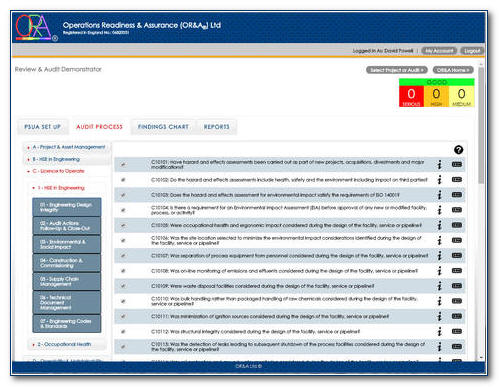Toggle the check mark for question C10101
The width and height of the screenshot is (499, 387).
123,164
